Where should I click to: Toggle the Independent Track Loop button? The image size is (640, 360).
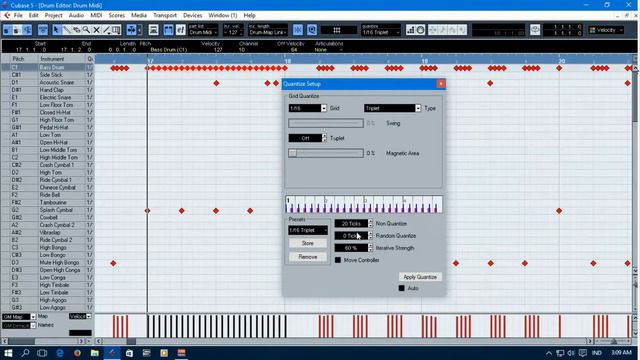click(535, 30)
